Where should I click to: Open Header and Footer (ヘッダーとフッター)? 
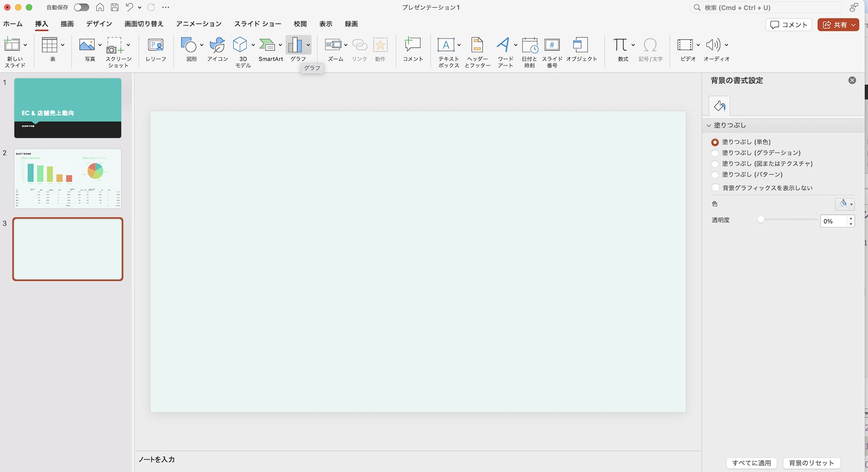[477, 45]
